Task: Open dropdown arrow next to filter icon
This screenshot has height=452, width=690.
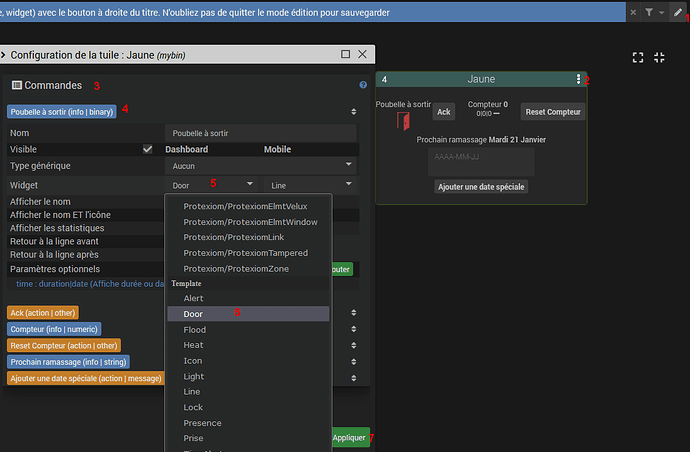Action: click(x=661, y=13)
